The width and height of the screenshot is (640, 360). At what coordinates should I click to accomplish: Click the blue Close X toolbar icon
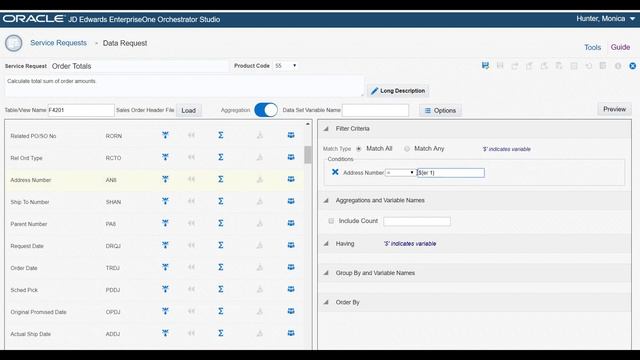point(632,66)
